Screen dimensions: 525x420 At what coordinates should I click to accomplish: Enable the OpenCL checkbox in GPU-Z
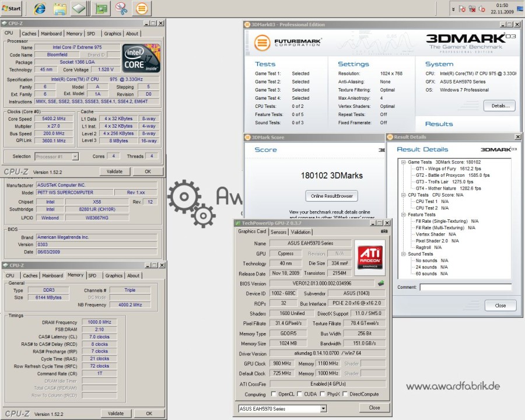(x=274, y=394)
